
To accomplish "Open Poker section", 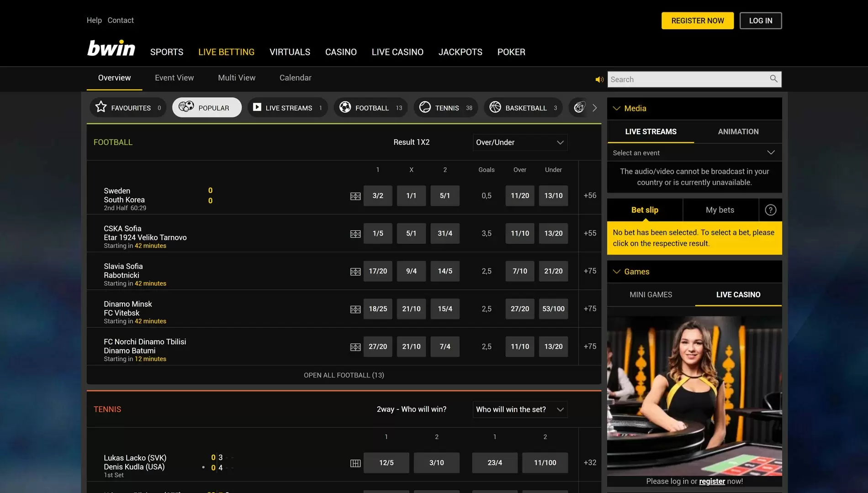I will click(x=511, y=52).
